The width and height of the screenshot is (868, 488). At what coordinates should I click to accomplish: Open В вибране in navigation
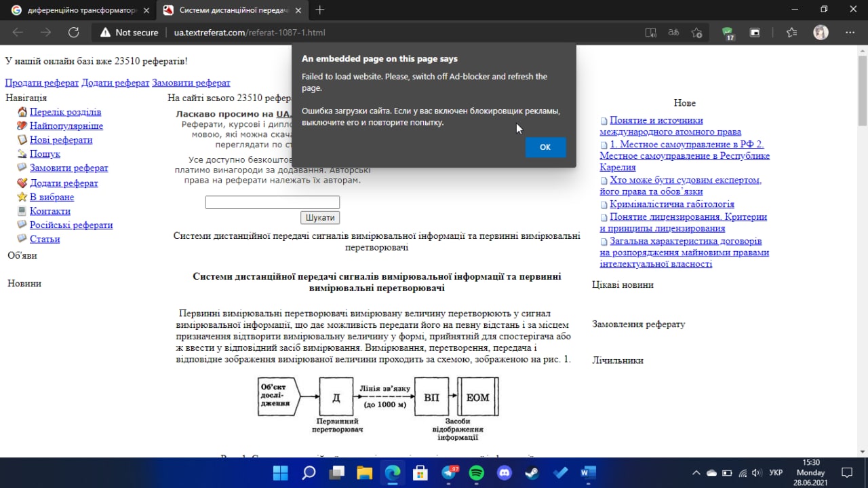point(52,197)
